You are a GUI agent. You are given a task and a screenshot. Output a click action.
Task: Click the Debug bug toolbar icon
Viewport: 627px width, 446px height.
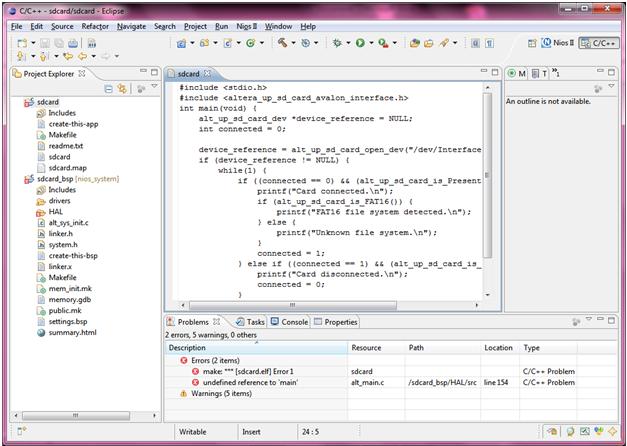pos(337,44)
